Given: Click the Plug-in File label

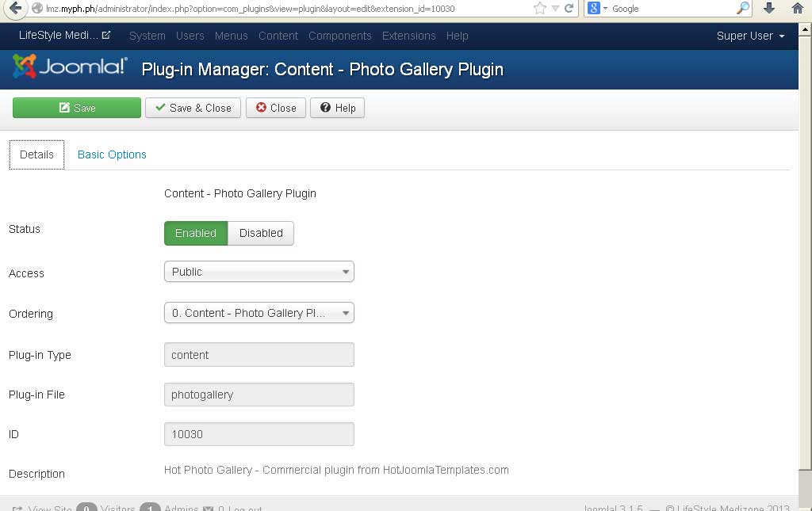Looking at the screenshot, I should pyautogui.click(x=36, y=395).
